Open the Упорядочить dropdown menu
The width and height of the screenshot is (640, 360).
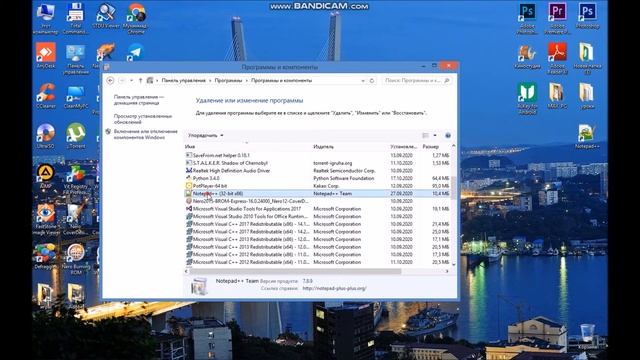(205, 136)
